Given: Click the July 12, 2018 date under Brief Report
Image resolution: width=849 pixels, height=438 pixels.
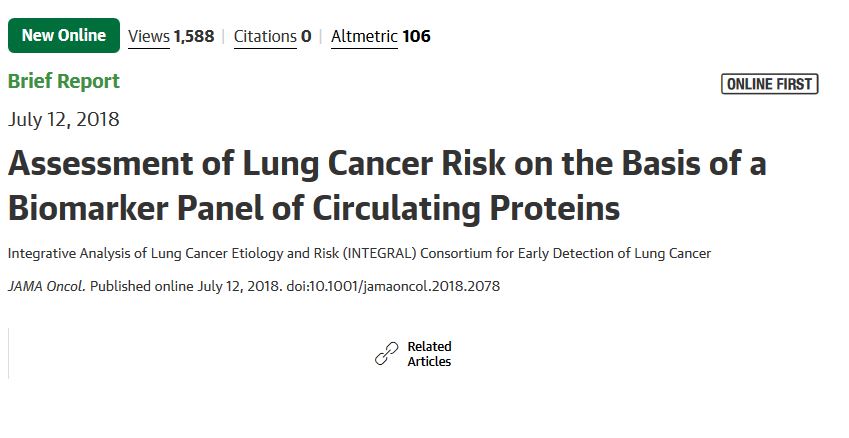Looking at the screenshot, I should 64,120.
